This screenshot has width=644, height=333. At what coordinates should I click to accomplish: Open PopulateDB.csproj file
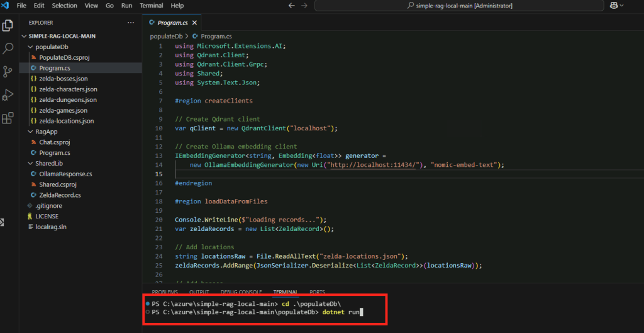(64, 57)
